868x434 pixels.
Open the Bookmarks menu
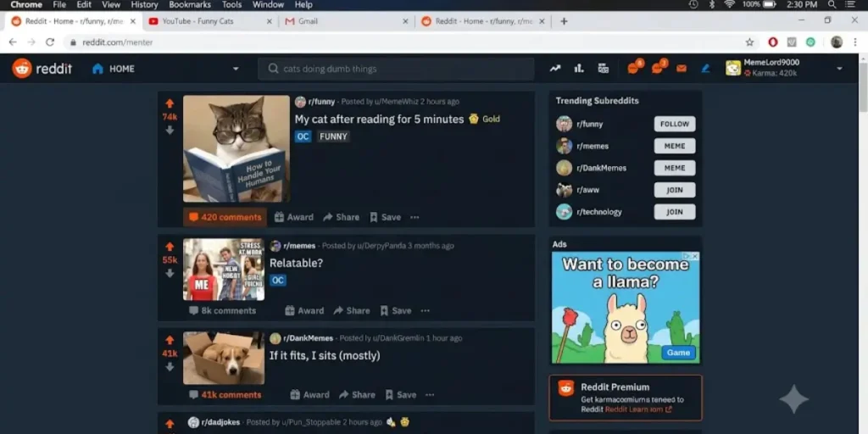point(190,4)
